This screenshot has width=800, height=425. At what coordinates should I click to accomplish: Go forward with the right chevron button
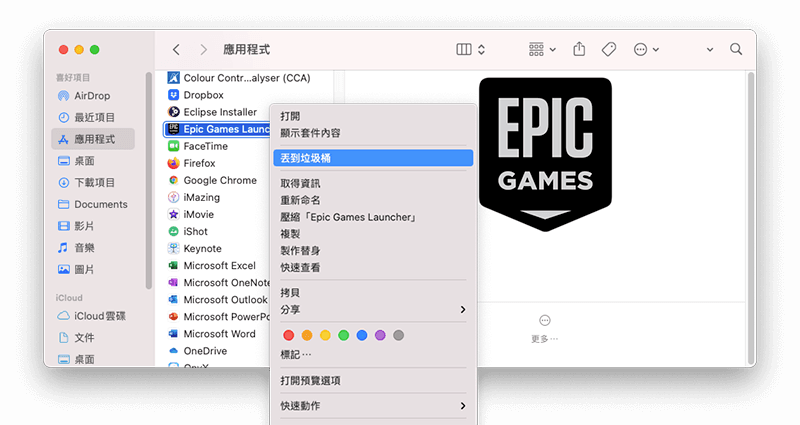click(x=204, y=49)
